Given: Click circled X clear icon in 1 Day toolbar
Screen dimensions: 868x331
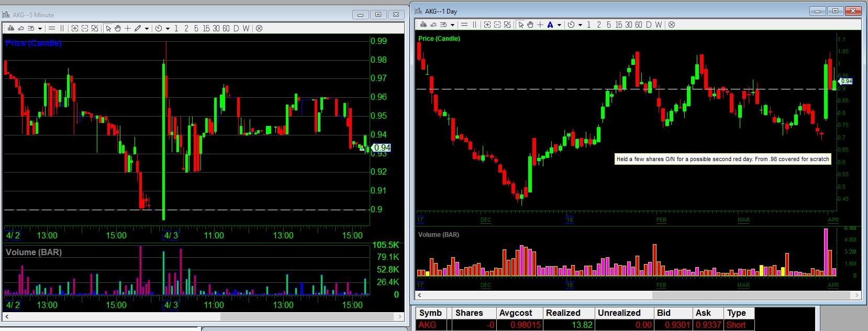Looking at the screenshot, I should click(x=672, y=25).
